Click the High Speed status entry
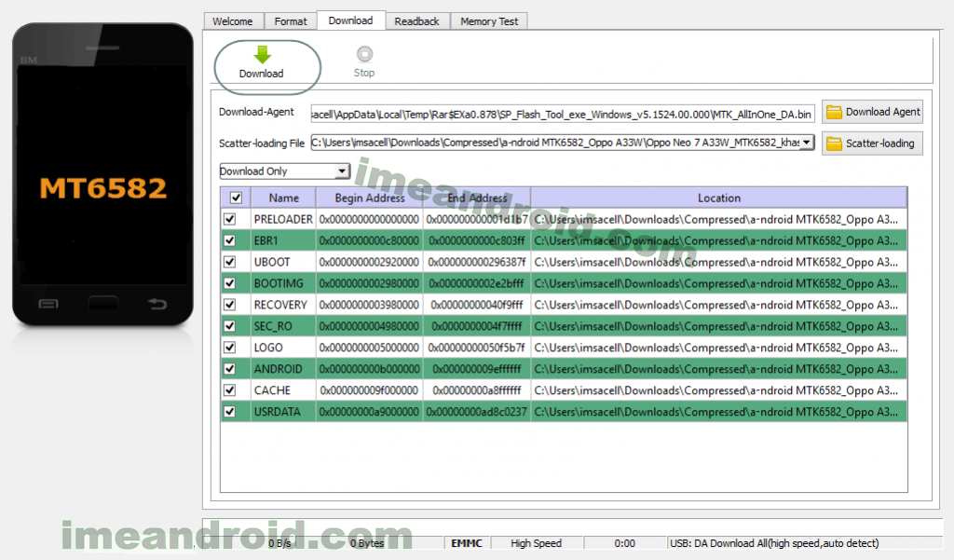 [x=536, y=543]
